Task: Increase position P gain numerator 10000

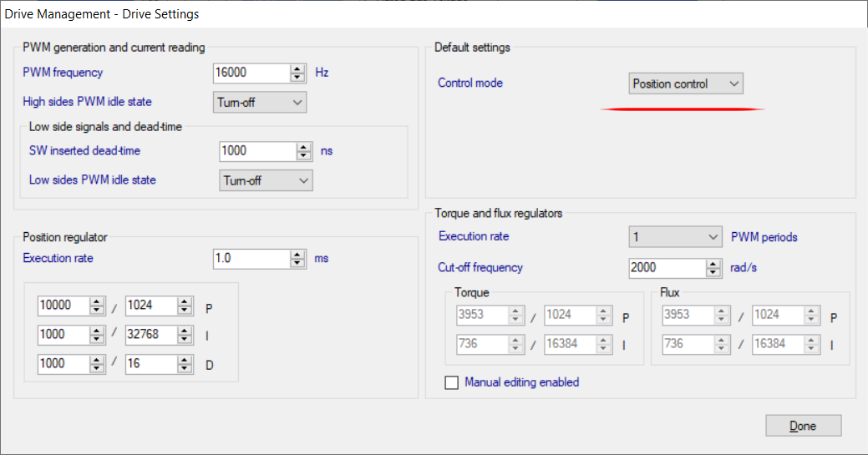Action: tap(96, 302)
